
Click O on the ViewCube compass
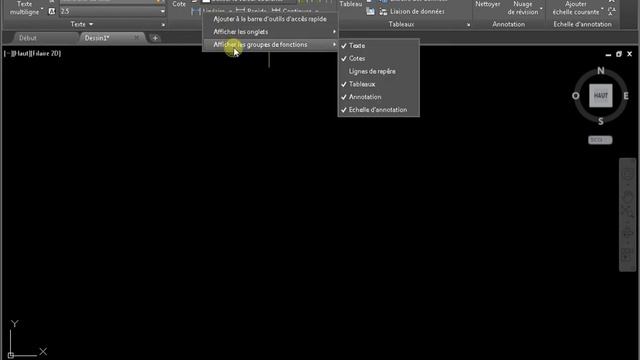tap(576, 96)
